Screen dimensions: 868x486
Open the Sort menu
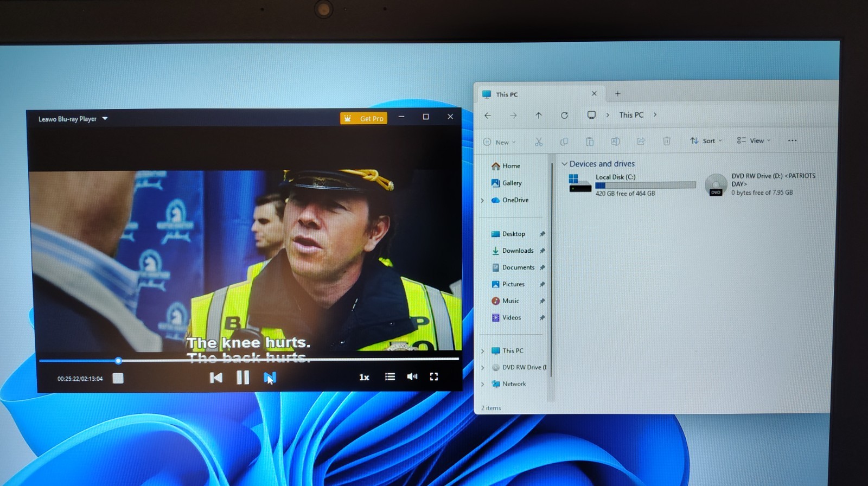(x=706, y=140)
